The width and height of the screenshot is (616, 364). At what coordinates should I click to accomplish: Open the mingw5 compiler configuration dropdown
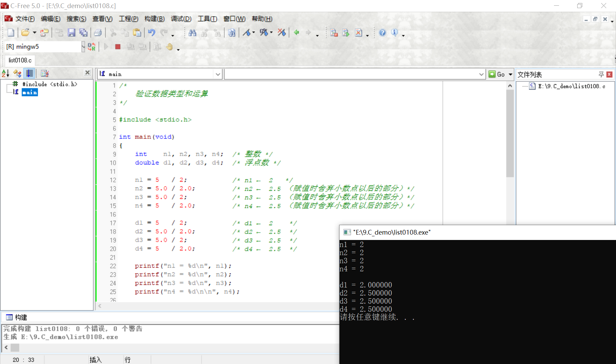(83, 47)
